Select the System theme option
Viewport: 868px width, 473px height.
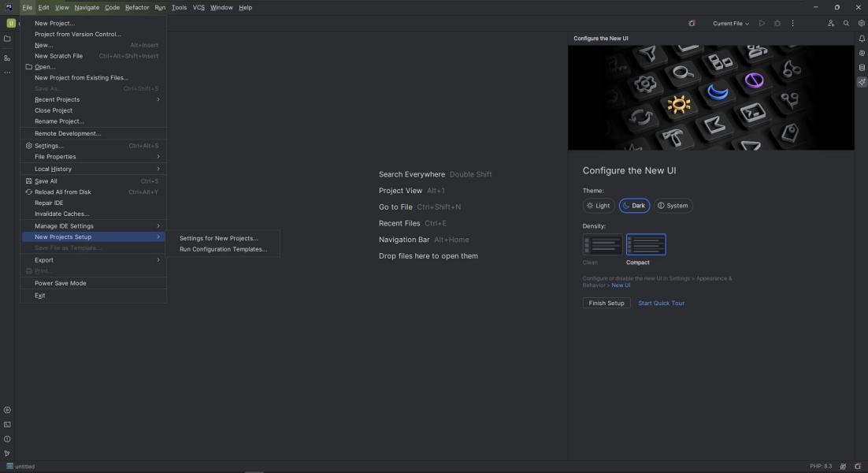click(x=673, y=206)
